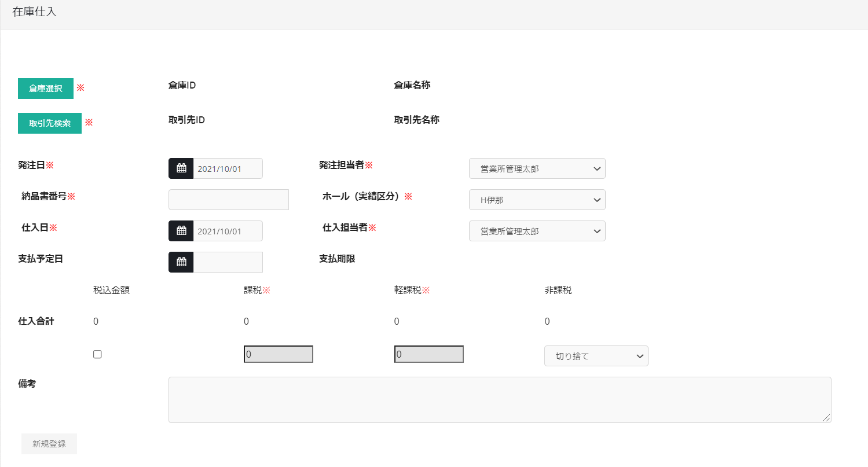Click the 仕入日 date field
The width and height of the screenshot is (868, 467).
pos(228,231)
